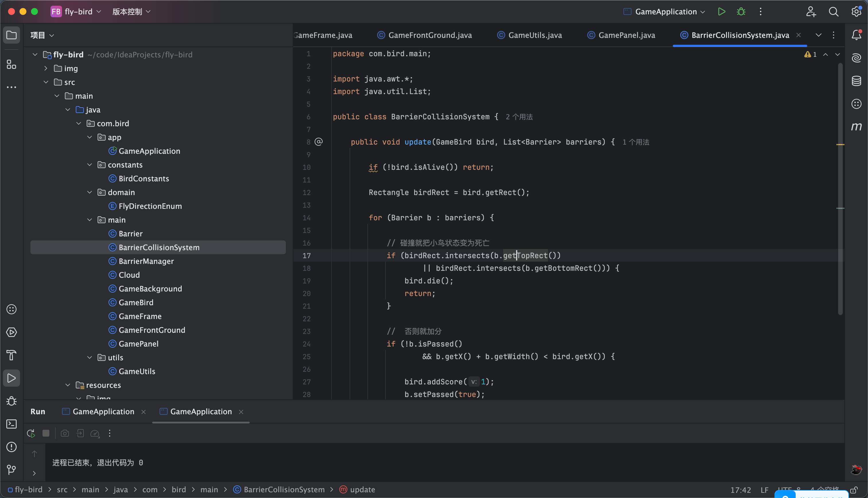Click the '2 个用法' usages hint
The width and height of the screenshot is (868, 498).
click(x=519, y=117)
